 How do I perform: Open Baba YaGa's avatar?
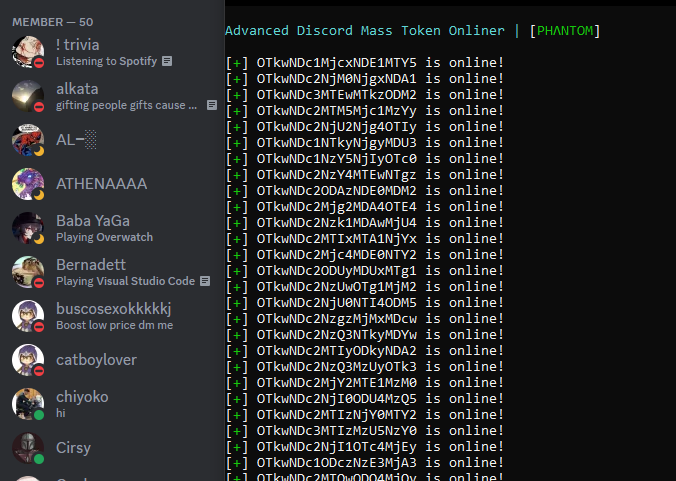coord(28,228)
